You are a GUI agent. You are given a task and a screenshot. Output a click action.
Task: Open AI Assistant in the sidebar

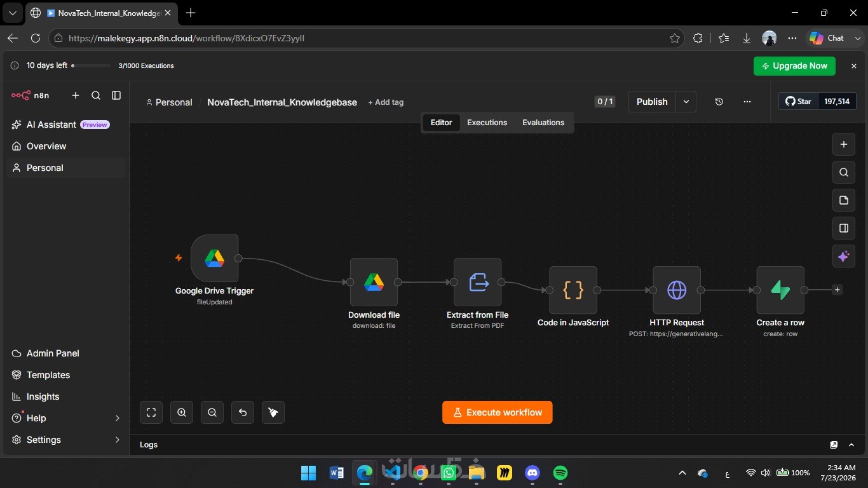pyautogui.click(x=66, y=125)
